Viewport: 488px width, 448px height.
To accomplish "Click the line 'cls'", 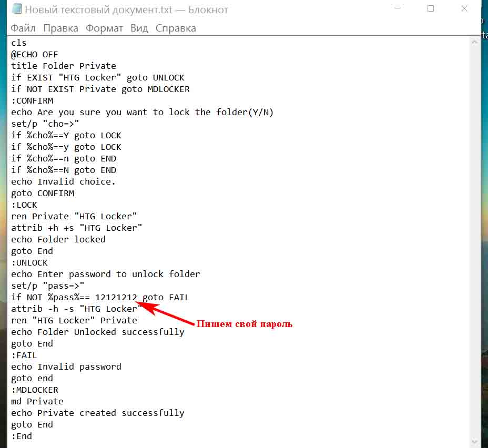I will [19, 43].
